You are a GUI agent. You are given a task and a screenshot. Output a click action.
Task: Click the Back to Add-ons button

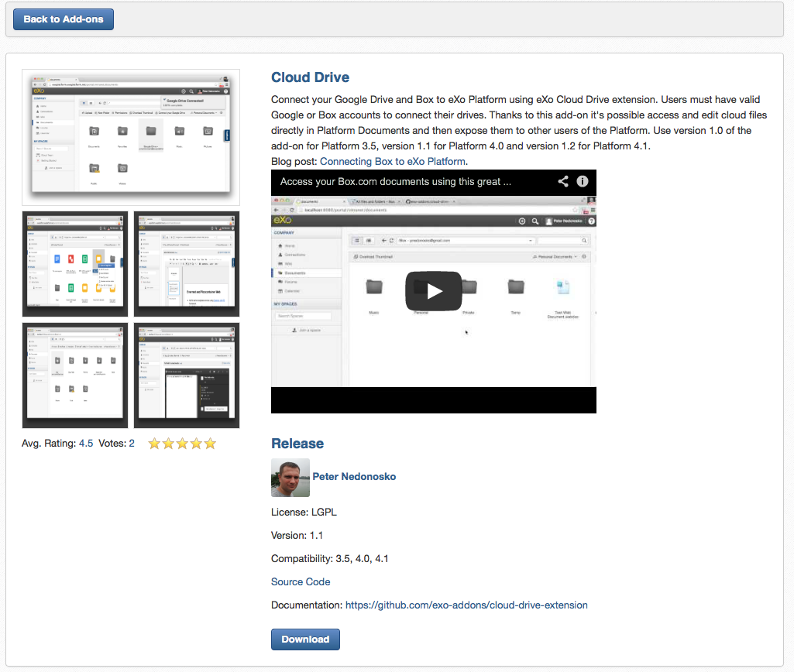64,19
